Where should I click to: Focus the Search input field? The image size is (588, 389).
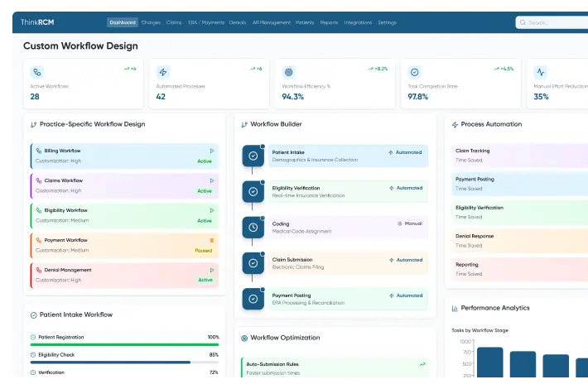coord(552,22)
